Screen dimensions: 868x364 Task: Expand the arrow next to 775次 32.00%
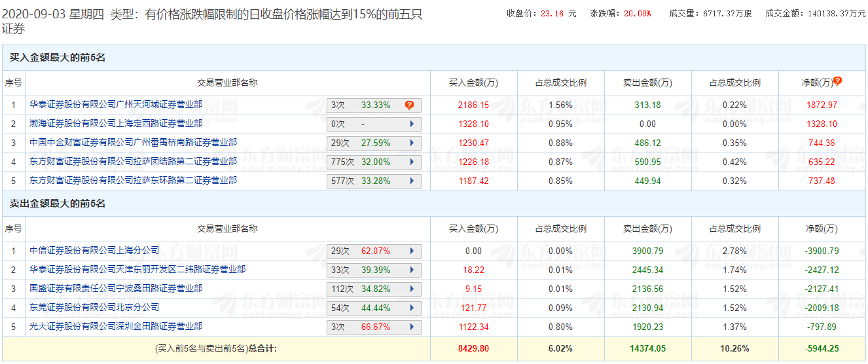[x=411, y=162]
